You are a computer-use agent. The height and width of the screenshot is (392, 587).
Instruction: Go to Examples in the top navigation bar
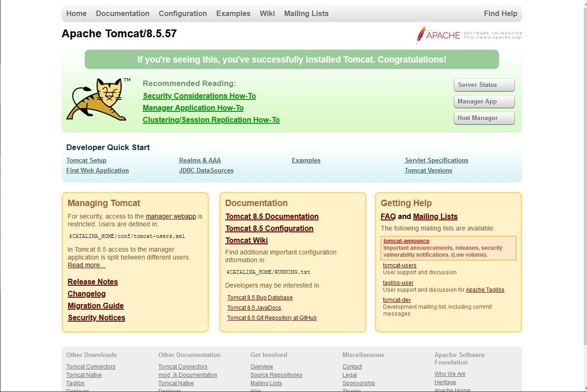click(x=233, y=13)
